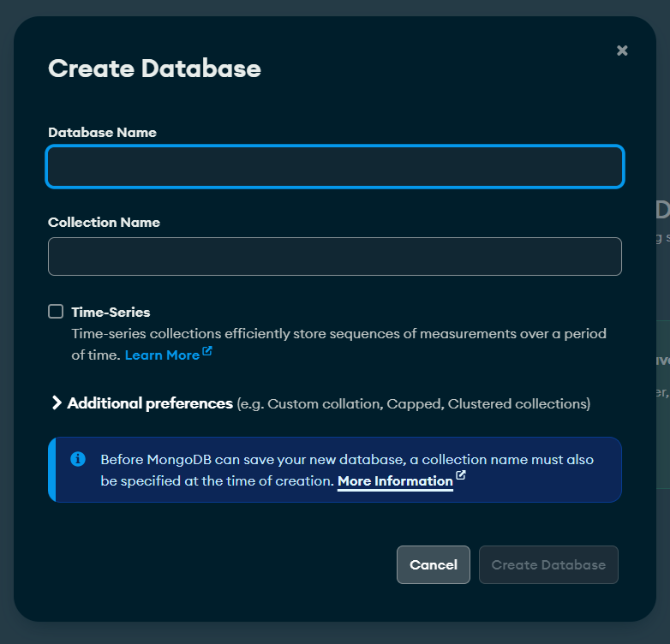Expand the Additional preferences chevron arrow
This screenshot has width=670, height=644.
[x=57, y=402]
